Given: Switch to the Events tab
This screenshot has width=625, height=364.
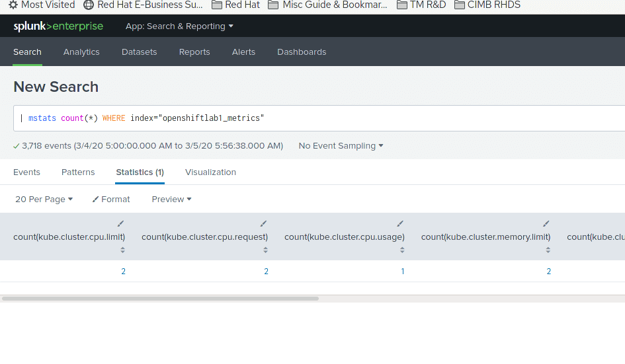Looking at the screenshot, I should [26, 172].
